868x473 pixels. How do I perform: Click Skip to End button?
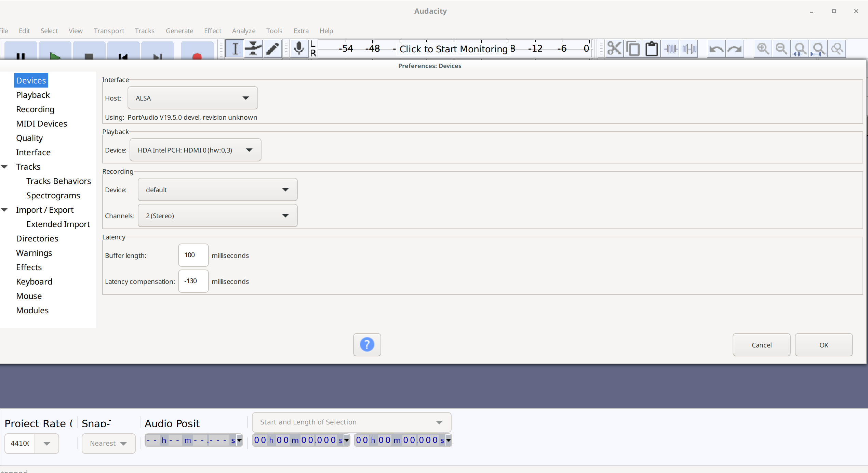tap(157, 51)
